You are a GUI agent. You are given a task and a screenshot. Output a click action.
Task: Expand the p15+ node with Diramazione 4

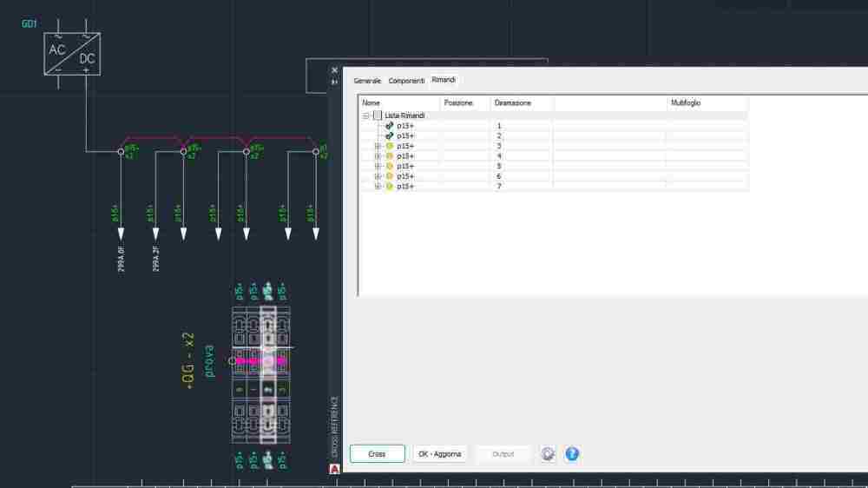tap(378, 156)
